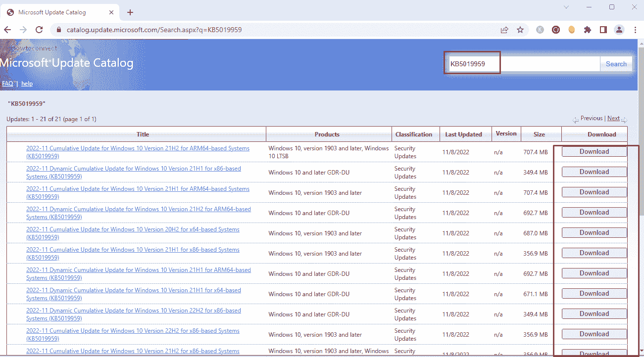Download Dynamic 21H1 x64 update 671.1 MB
The image size is (644, 357).
[594, 294]
